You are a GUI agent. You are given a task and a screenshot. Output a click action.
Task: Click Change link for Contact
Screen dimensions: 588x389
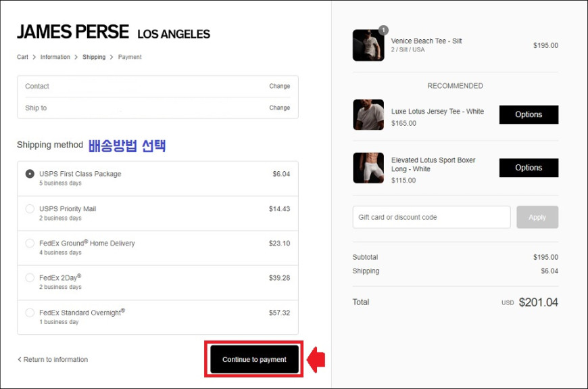(x=279, y=86)
